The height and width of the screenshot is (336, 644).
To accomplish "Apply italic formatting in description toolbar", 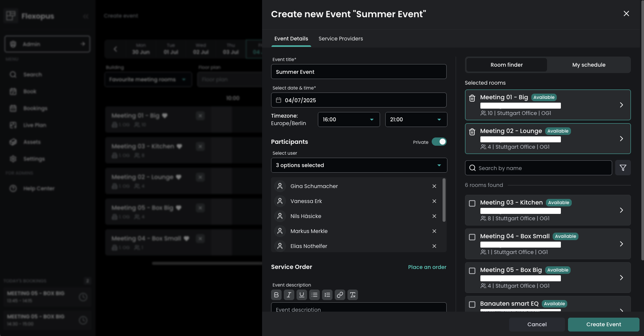I will coord(289,295).
